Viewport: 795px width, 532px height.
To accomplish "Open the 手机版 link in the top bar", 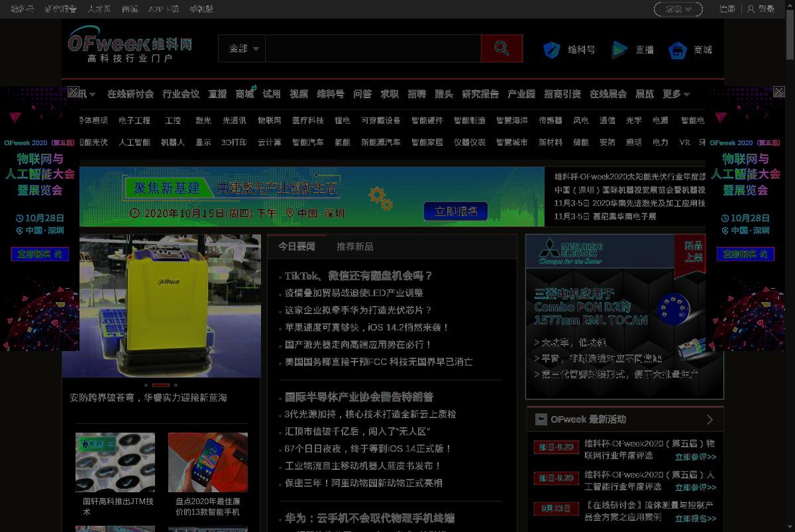I will [x=201, y=9].
